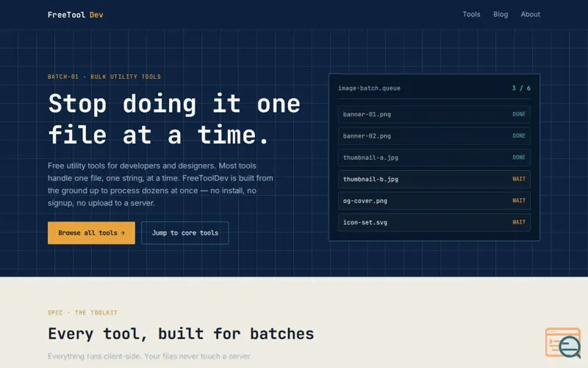This screenshot has height=368, width=588.
Task: Click the FreeTool Dev logo
Action: [76, 15]
